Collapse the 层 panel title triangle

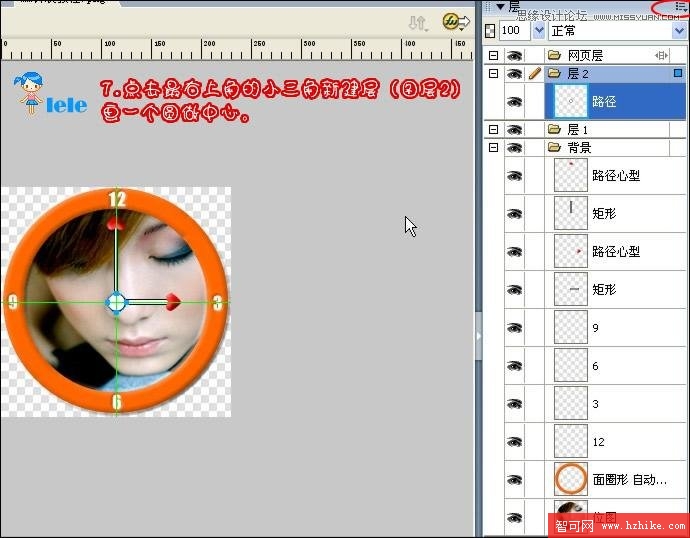(500, 7)
